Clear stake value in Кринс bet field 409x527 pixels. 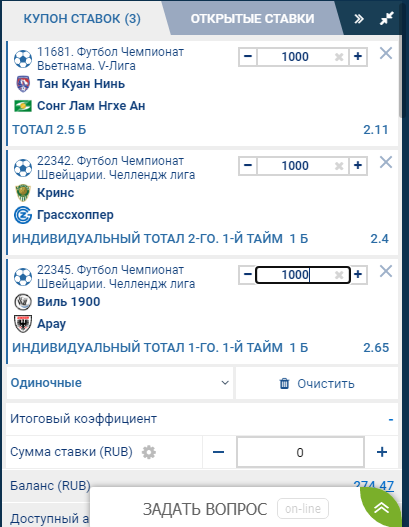[x=339, y=166]
